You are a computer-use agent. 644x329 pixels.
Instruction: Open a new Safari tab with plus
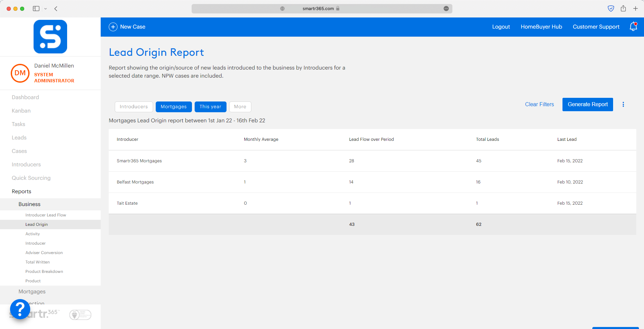[x=635, y=9]
